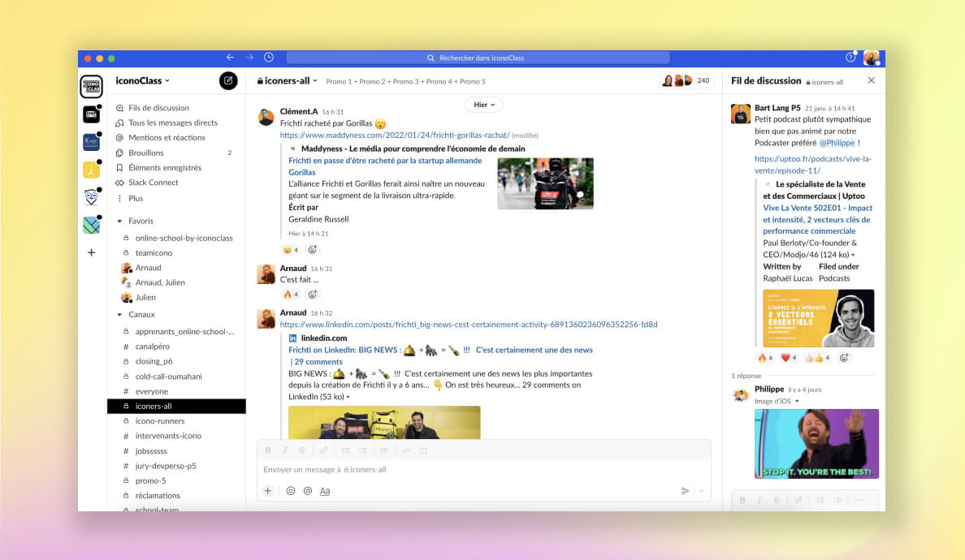This screenshot has width=965, height=560.
Task: Attach file with plus in composer
Action: [268, 490]
